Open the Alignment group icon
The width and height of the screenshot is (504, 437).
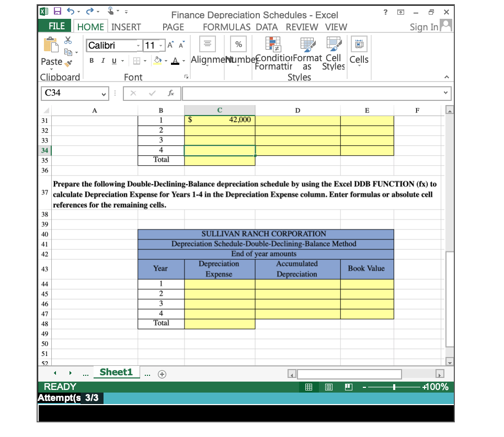click(x=208, y=44)
